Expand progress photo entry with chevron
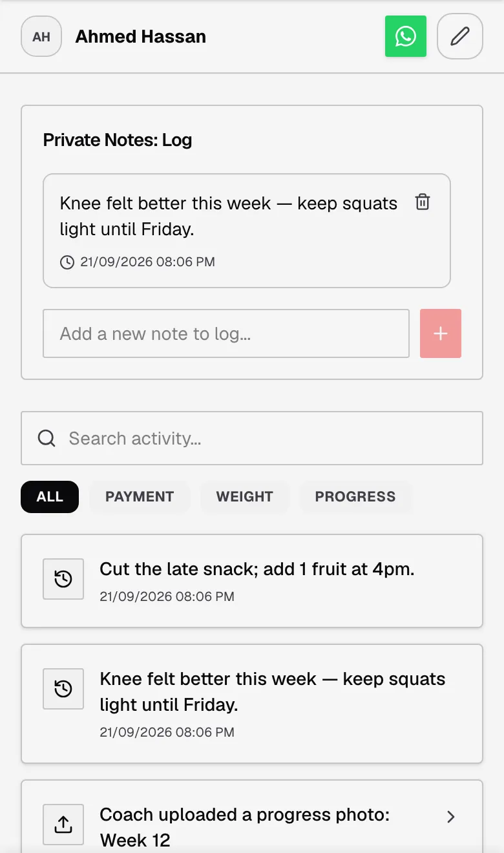Viewport: 504px width, 853px height. [451, 817]
